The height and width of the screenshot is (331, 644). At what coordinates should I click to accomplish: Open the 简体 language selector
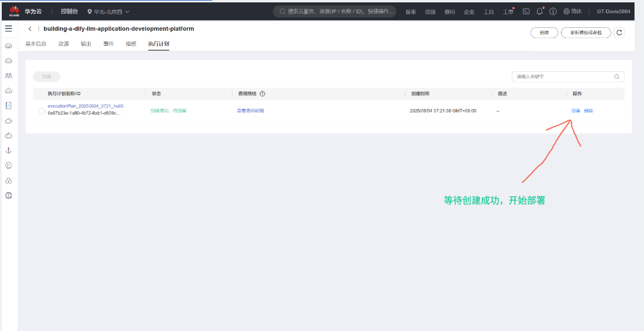pos(572,11)
